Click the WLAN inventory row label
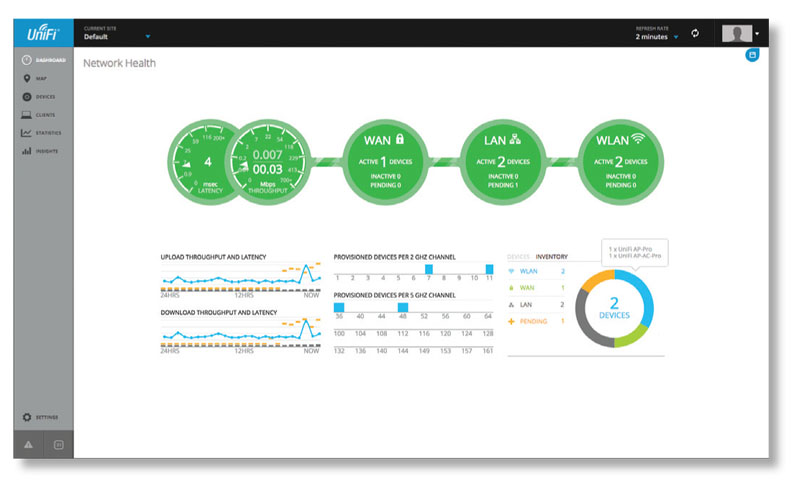800x487 pixels. point(528,271)
